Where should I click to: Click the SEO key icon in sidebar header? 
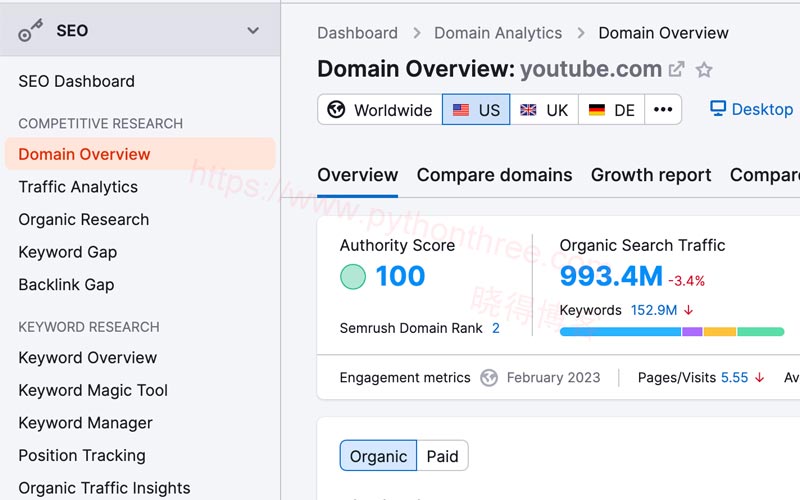tap(30, 30)
